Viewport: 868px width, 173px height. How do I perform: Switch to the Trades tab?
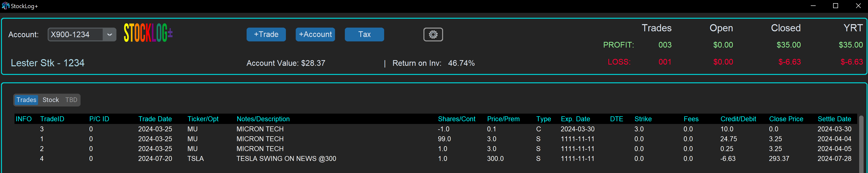point(26,100)
